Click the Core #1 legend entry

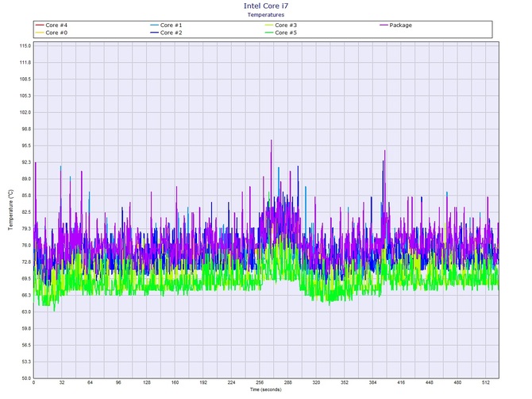pyautogui.click(x=166, y=25)
